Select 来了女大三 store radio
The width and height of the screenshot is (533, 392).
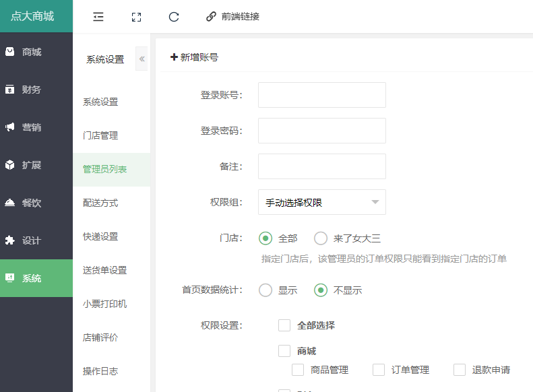click(x=321, y=238)
